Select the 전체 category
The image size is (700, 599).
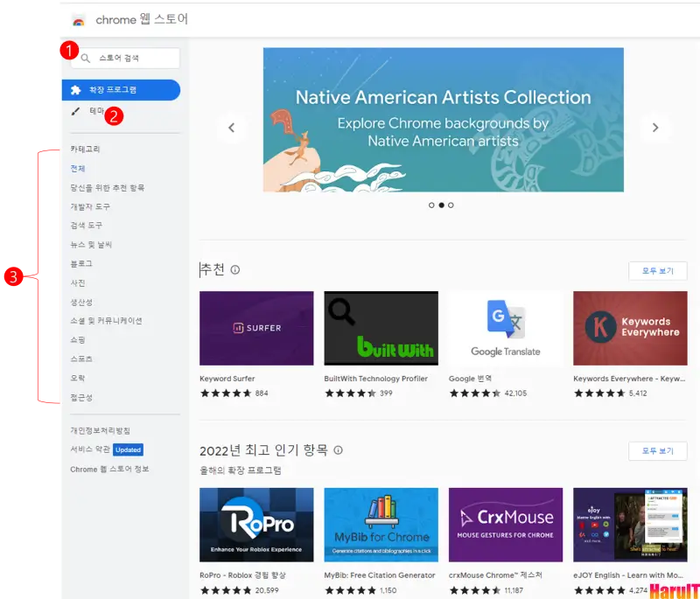(78, 168)
